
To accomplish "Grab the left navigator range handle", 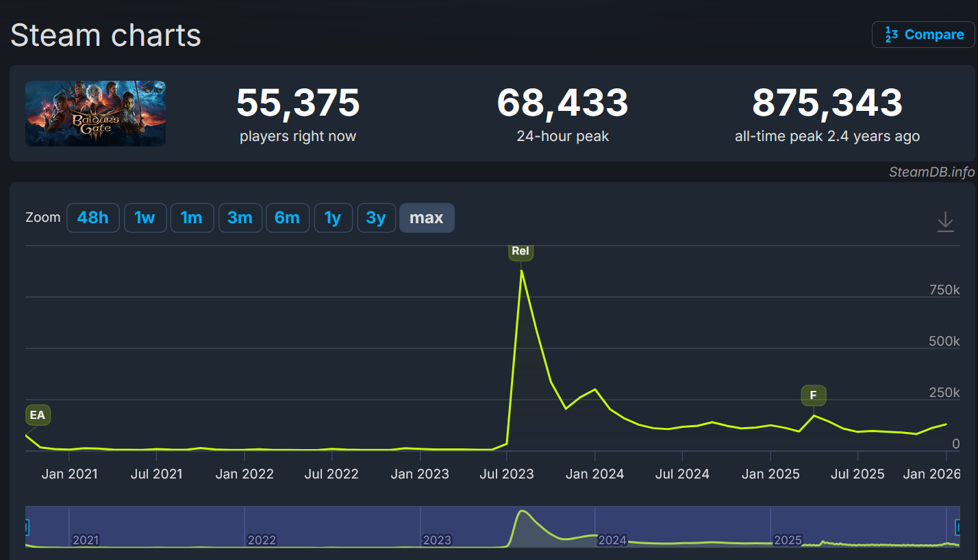I will (x=27, y=526).
